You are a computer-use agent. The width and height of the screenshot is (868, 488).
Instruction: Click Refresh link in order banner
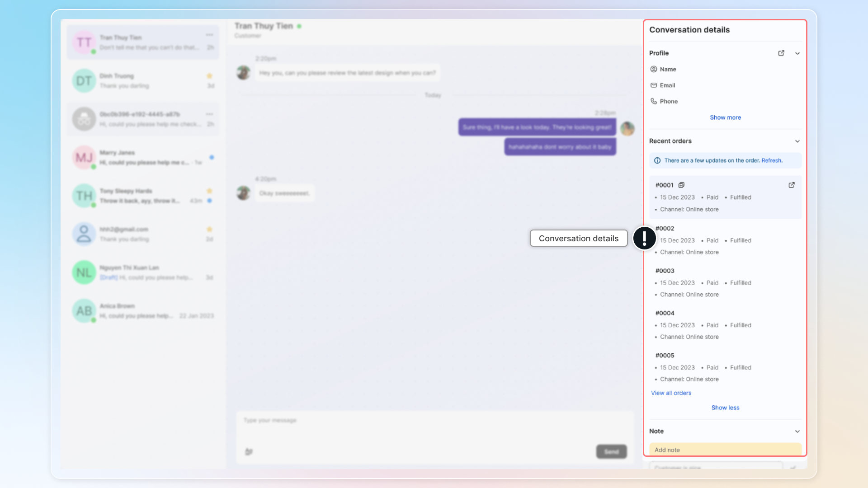pos(772,160)
